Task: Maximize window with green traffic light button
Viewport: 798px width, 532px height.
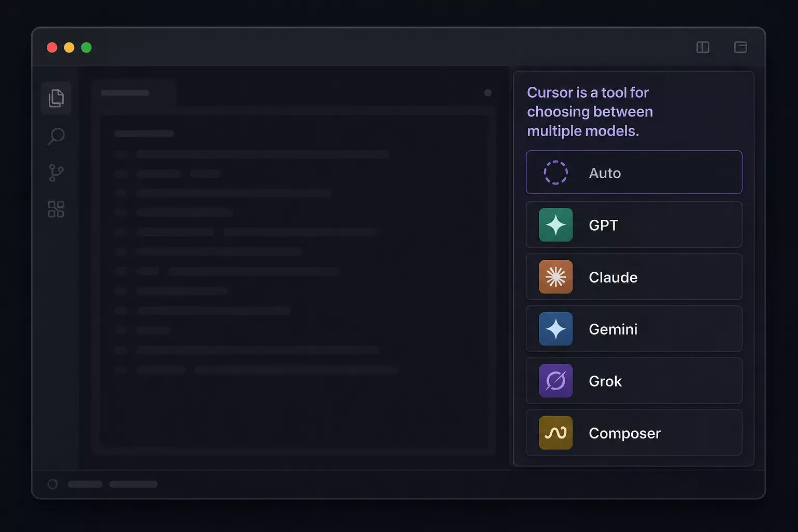Action: (x=86, y=48)
